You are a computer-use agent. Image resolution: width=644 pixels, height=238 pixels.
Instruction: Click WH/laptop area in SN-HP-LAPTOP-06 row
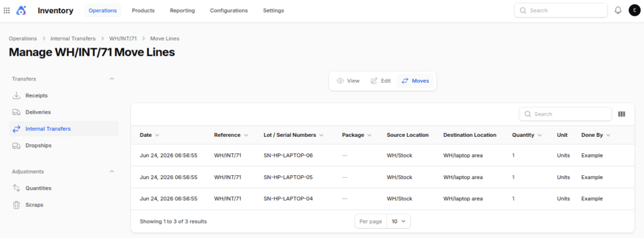click(x=463, y=156)
